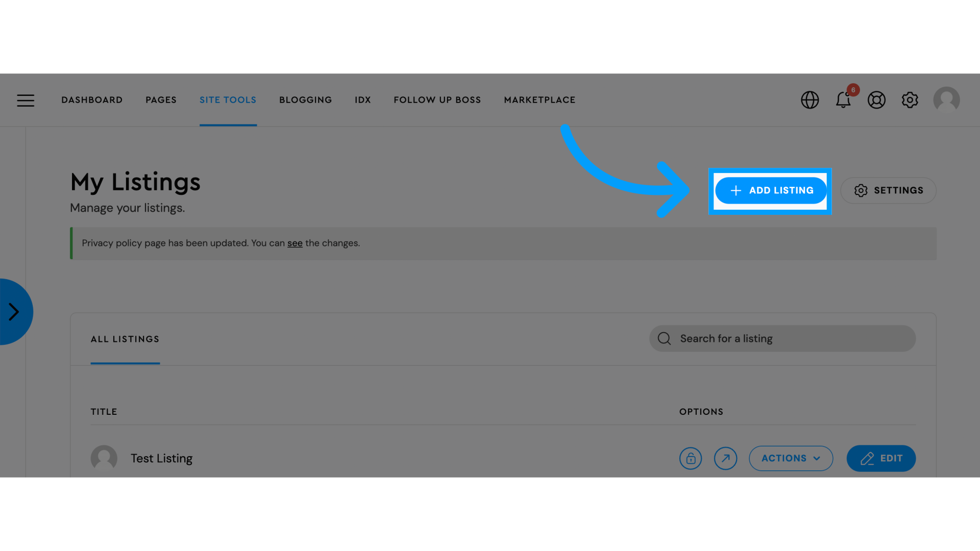Image resolution: width=980 pixels, height=551 pixels.
Task: Click the lock icon on Test Listing
Action: pyautogui.click(x=691, y=458)
